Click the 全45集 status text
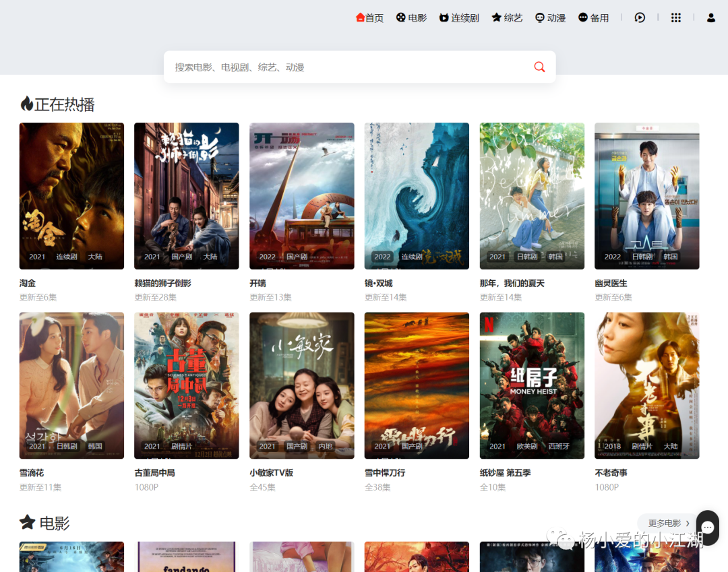The image size is (728, 572). pos(262,487)
